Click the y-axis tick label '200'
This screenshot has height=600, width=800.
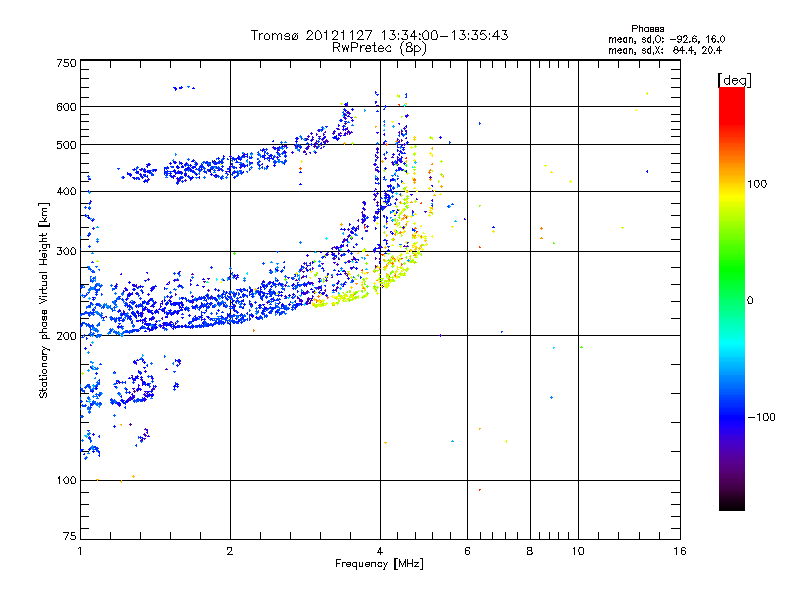click(66, 336)
